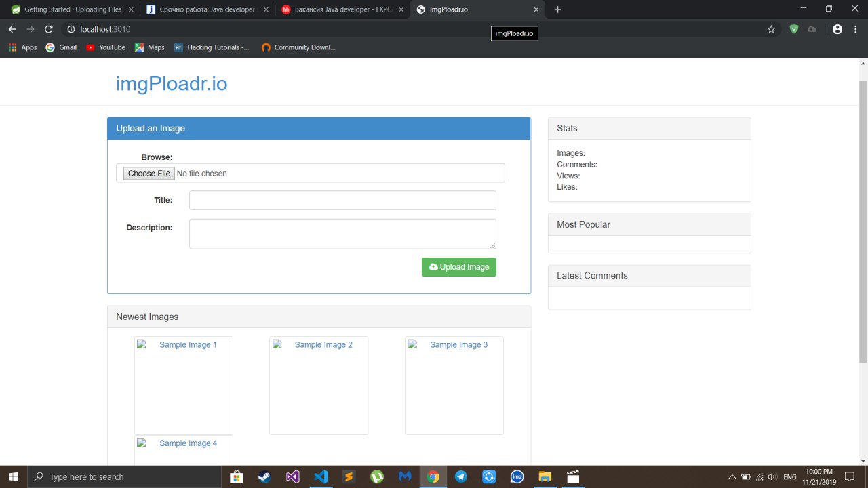Click the Latest Comments panel heading
The image size is (868, 488).
[650, 276]
